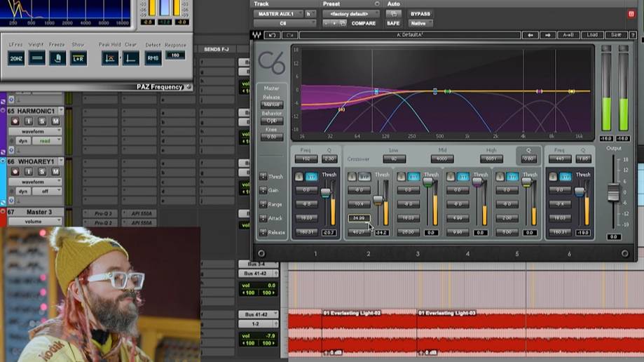Click the master Release adjust button in C6

click(263, 232)
